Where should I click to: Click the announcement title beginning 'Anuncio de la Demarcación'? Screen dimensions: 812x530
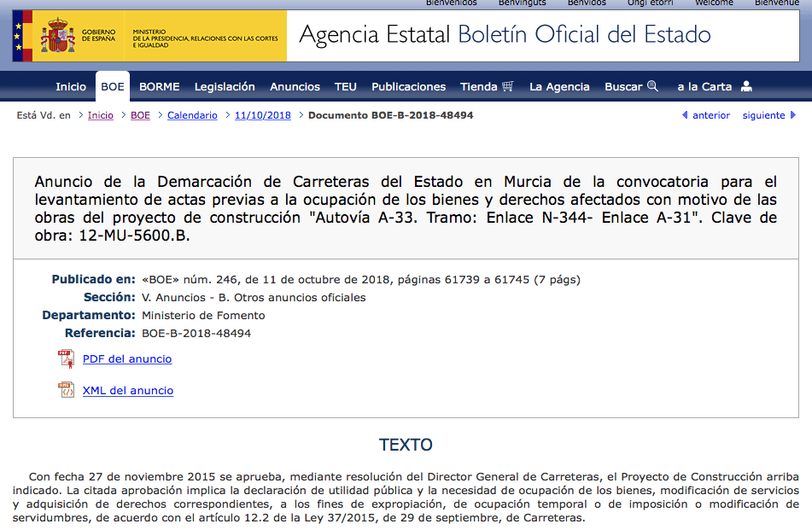tap(406, 208)
